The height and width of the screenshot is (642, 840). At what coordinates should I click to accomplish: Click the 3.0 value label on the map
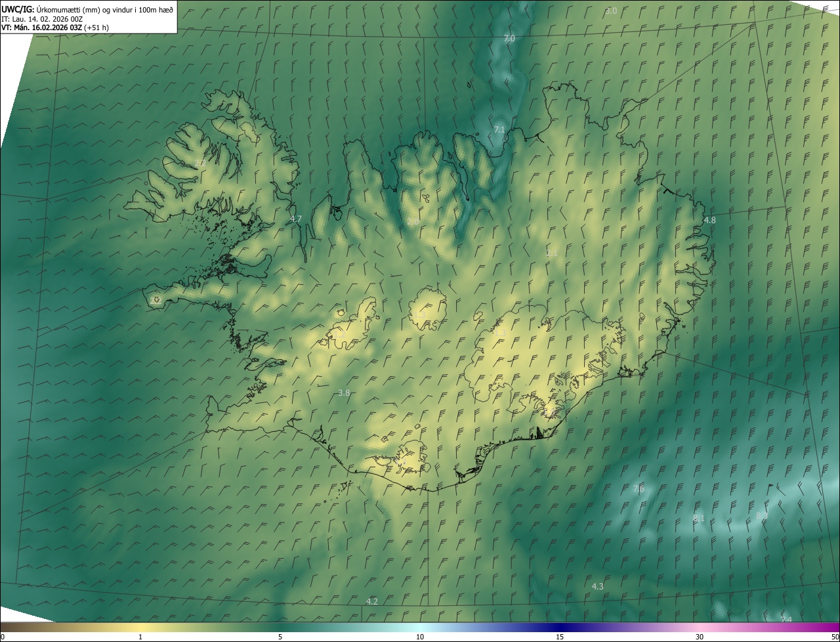point(611,11)
